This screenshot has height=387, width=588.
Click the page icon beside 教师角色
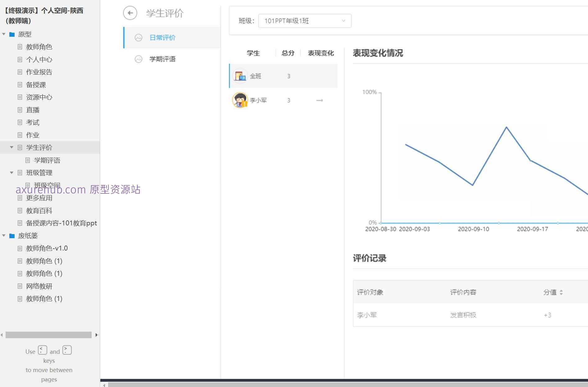(x=20, y=47)
